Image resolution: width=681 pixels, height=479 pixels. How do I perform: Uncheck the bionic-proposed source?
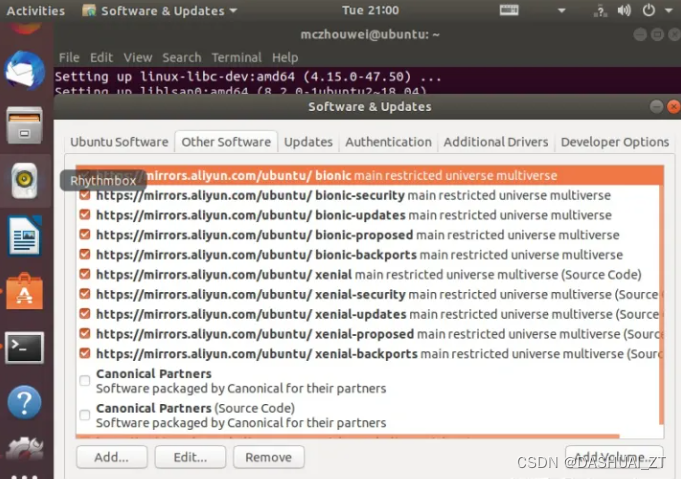click(85, 235)
